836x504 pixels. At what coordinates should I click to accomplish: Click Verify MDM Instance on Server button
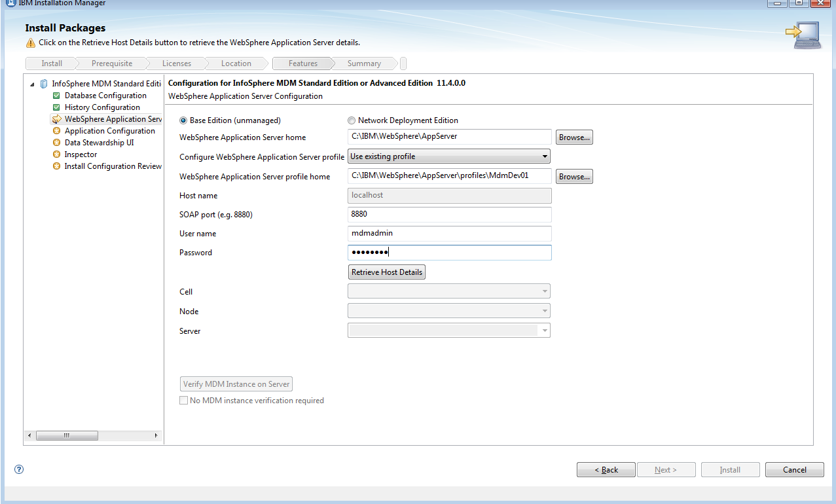(236, 384)
